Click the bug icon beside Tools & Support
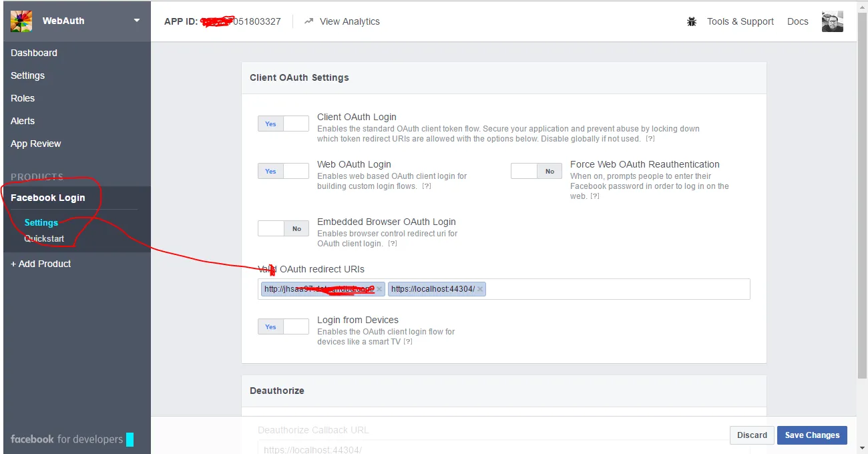This screenshot has width=868, height=454. coord(692,21)
